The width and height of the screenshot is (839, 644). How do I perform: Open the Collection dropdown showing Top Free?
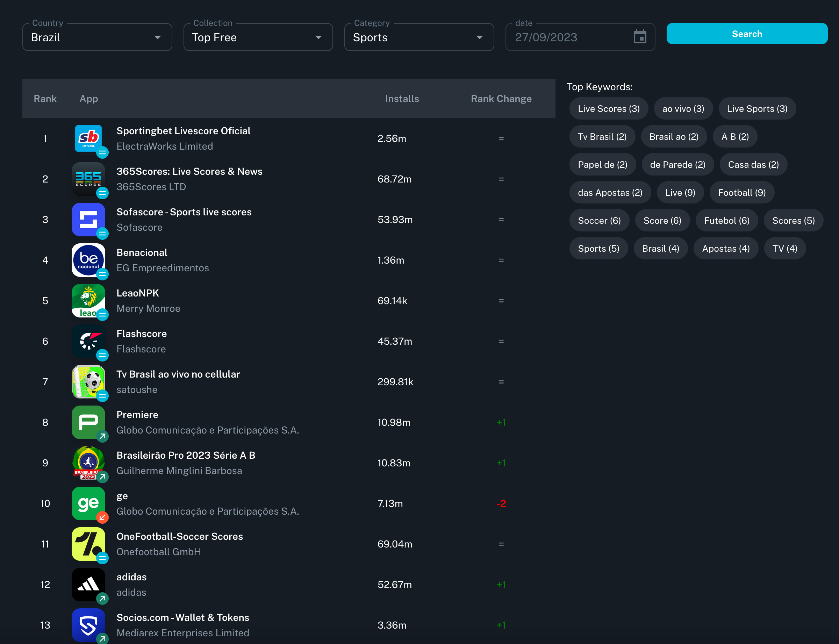pyautogui.click(x=258, y=37)
